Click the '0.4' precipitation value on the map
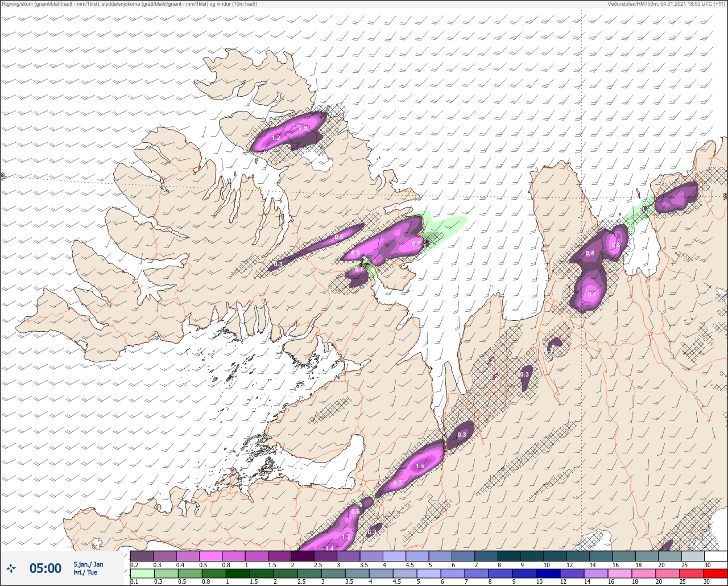The image size is (728, 586). [590, 253]
